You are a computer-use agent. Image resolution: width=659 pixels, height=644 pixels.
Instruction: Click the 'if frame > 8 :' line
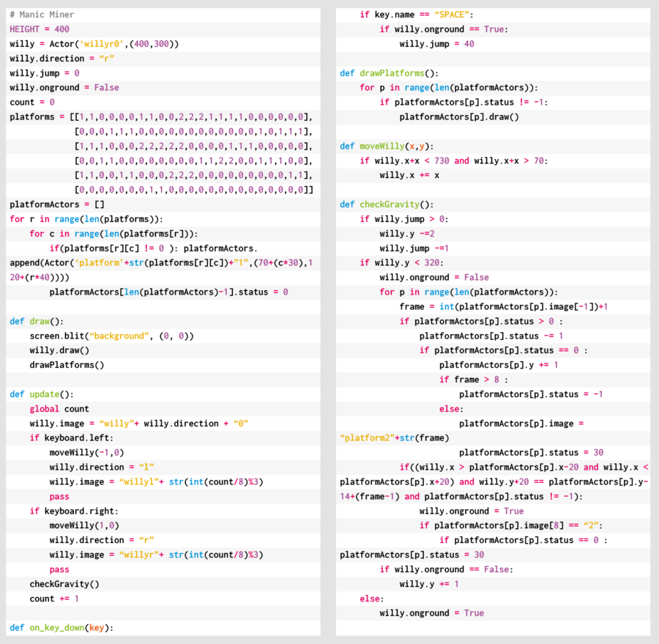pos(473,380)
